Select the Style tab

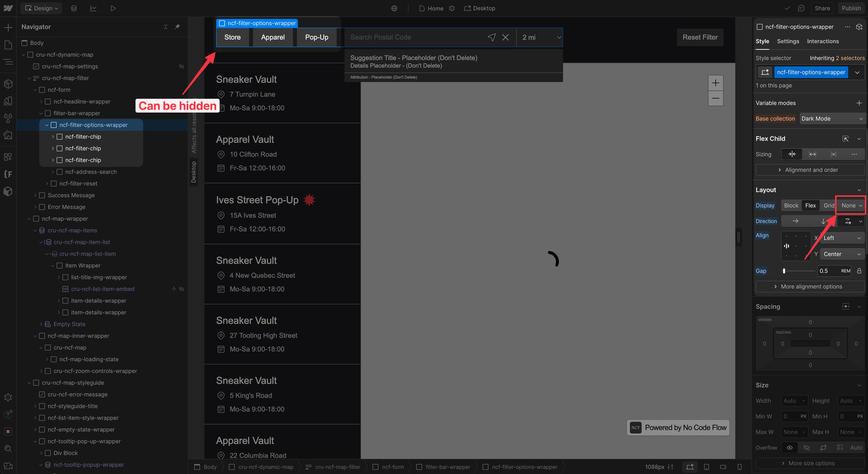pos(762,41)
